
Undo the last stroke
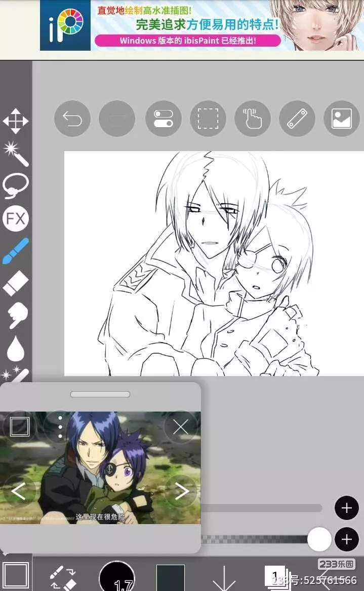point(72,119)
